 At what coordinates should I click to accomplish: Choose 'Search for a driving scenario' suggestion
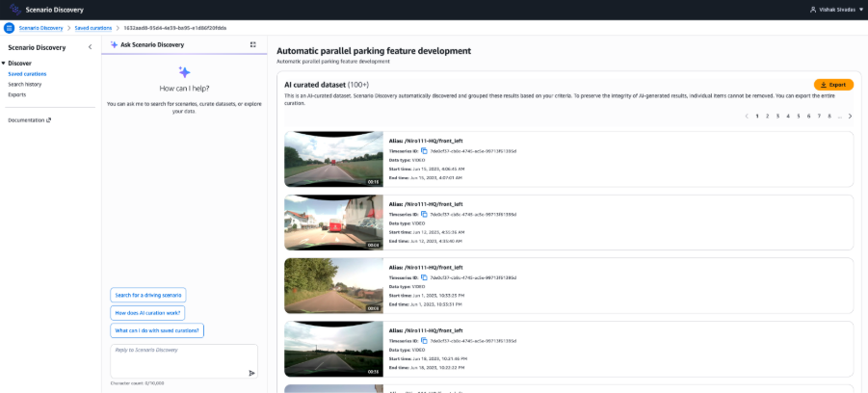click(x=148, y=295)
